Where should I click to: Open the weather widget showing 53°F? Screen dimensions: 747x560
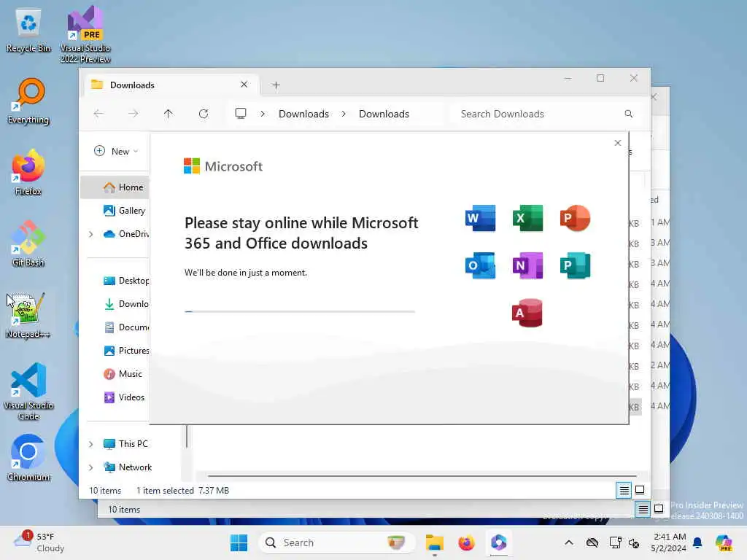click(39, 542)
